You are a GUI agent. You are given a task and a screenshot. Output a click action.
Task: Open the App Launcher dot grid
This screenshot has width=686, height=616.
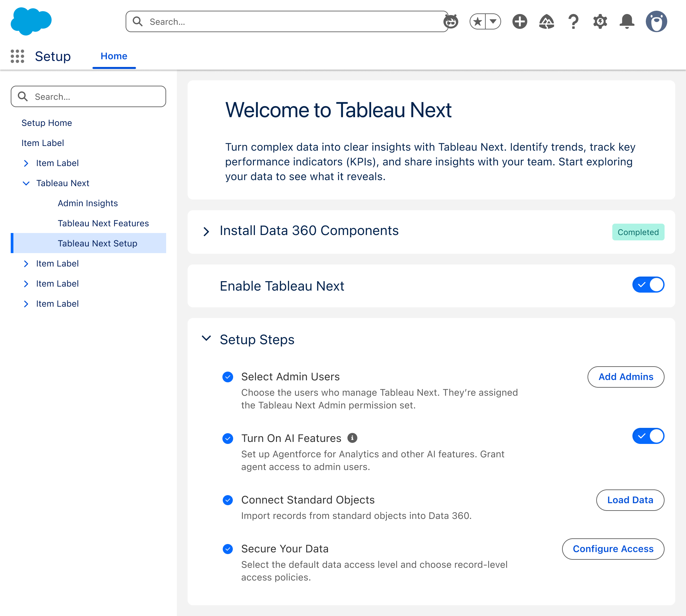click(x=17, y=56)
